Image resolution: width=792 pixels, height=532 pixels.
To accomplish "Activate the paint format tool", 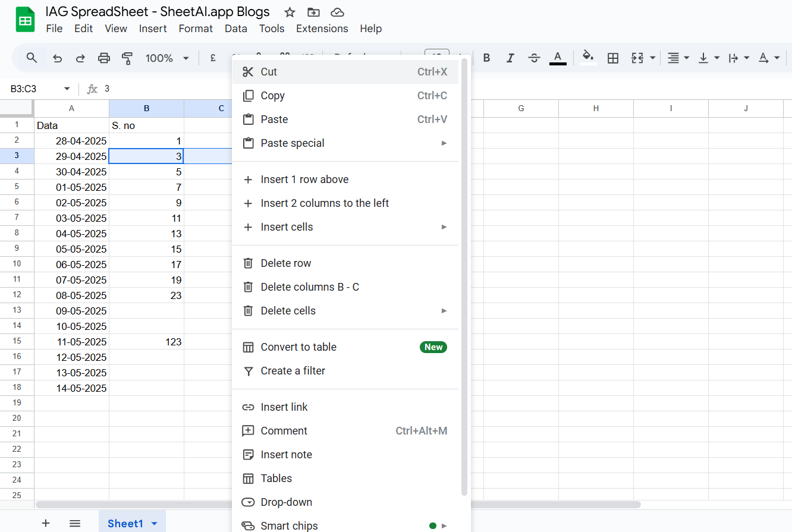I will coord(127,58).
